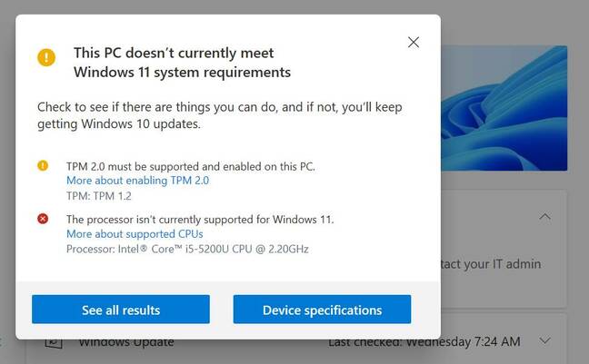The height and width of the screenshot is (364, 589).
Task: Click the dialog heading about Windows 11 requirements
Action: coord(182,63)
